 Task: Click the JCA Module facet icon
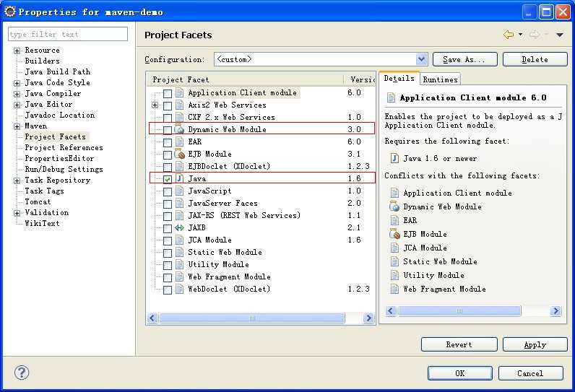[179, 240]
